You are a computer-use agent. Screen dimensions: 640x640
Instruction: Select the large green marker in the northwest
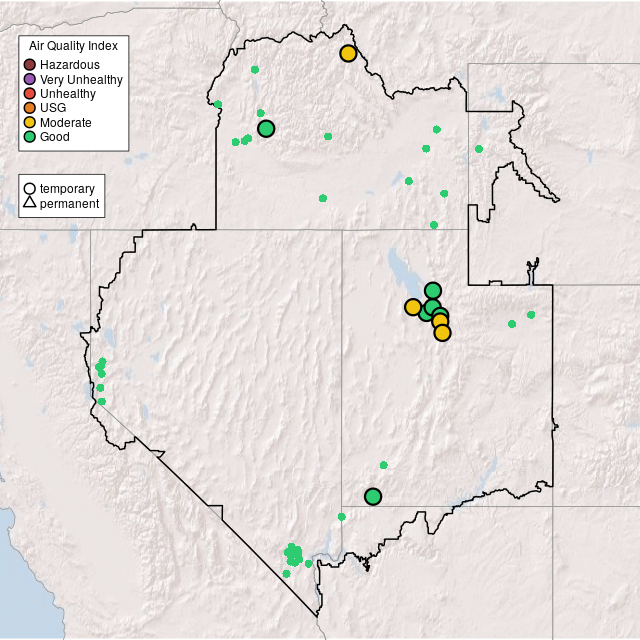click(x=266, y=128)
